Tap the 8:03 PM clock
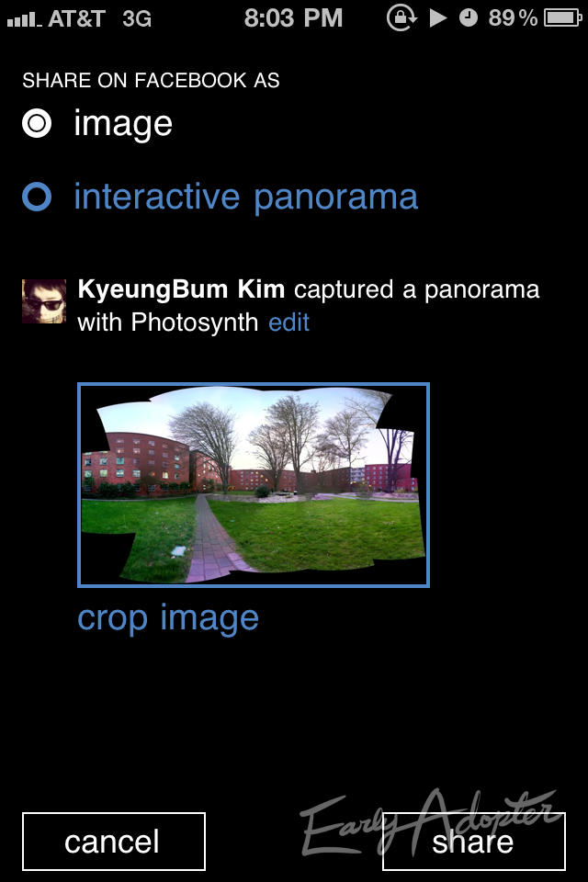 293,18
